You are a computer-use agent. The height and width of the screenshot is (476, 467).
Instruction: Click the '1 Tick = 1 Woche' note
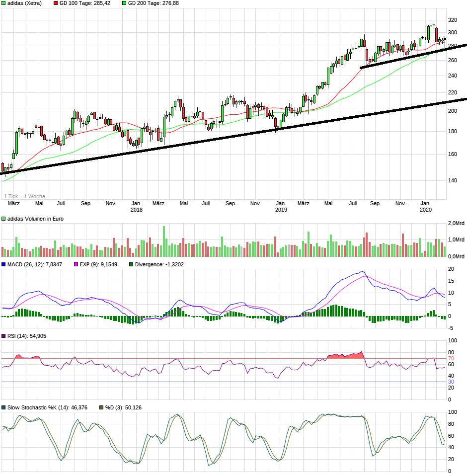[x=24, y=196]
